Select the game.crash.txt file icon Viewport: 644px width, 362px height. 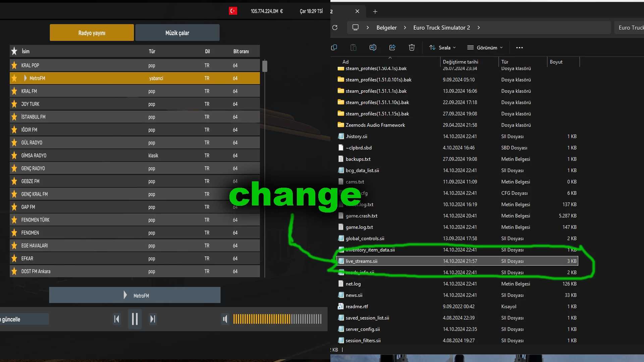pyautogui.click(x=341, y=216)
